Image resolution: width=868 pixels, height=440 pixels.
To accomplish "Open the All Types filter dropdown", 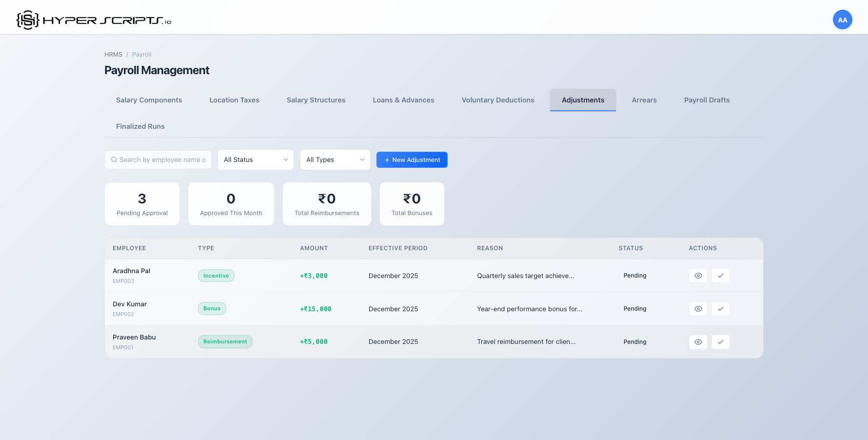I will [335, 160].
